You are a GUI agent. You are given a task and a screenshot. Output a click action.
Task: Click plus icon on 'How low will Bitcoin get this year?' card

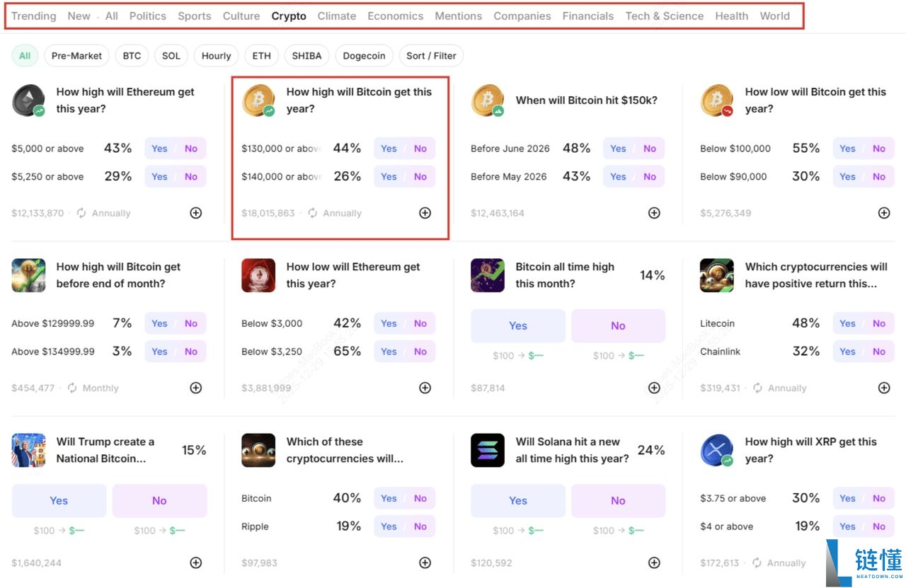point(884,213)
